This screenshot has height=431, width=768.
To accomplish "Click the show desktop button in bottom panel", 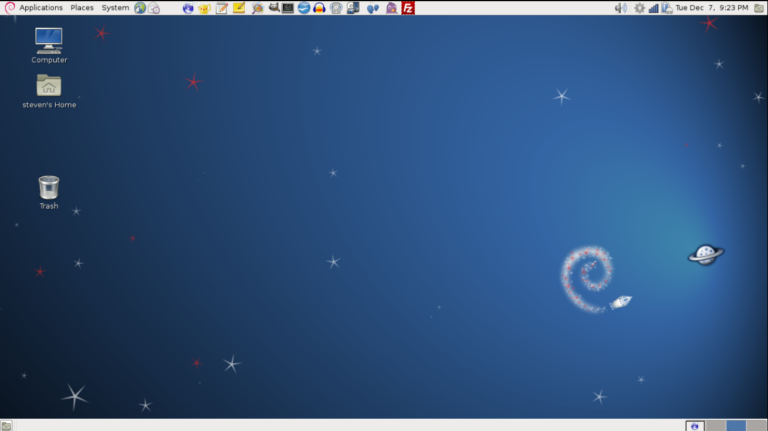I will tap(6, 426).
